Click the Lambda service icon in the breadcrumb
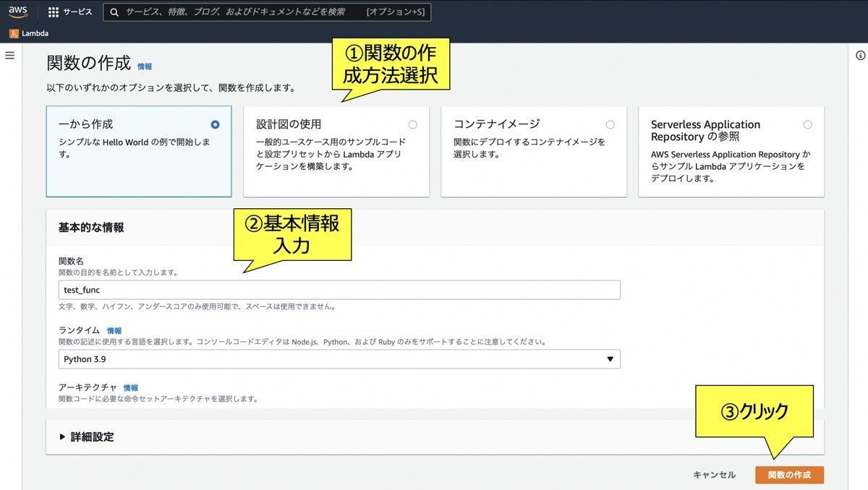 (x=13, y=33)
